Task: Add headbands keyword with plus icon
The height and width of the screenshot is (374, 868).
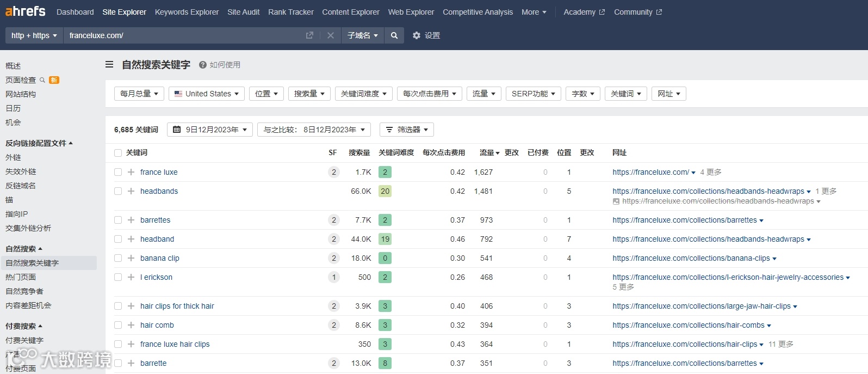Action: [x=131, y=191]
